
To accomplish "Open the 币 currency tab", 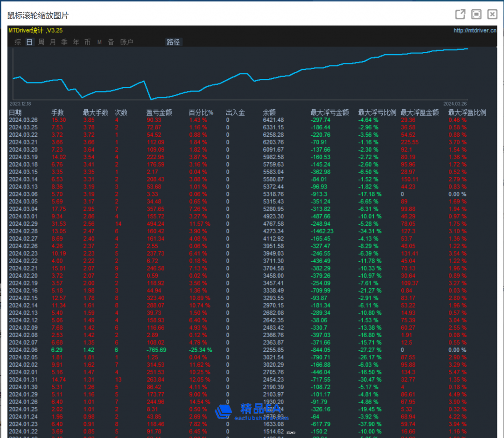I will coord(88,42).
